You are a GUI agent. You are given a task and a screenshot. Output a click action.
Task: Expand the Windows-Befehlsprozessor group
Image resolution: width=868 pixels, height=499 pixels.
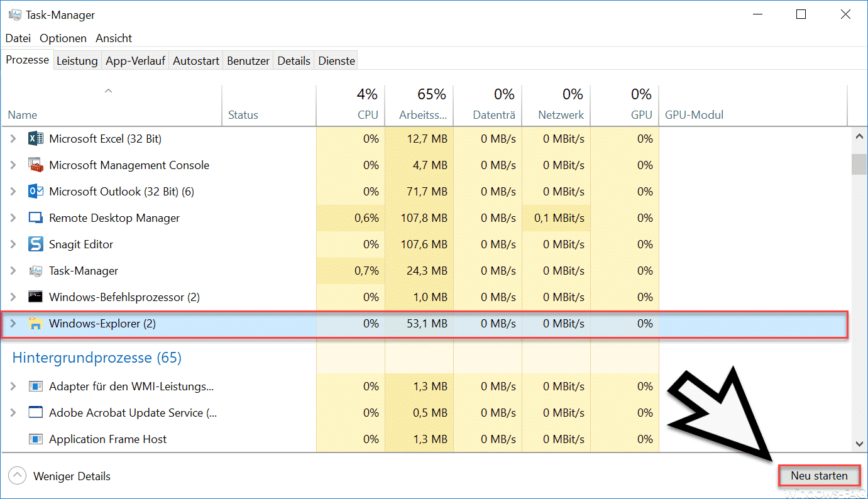click(13, 297)
